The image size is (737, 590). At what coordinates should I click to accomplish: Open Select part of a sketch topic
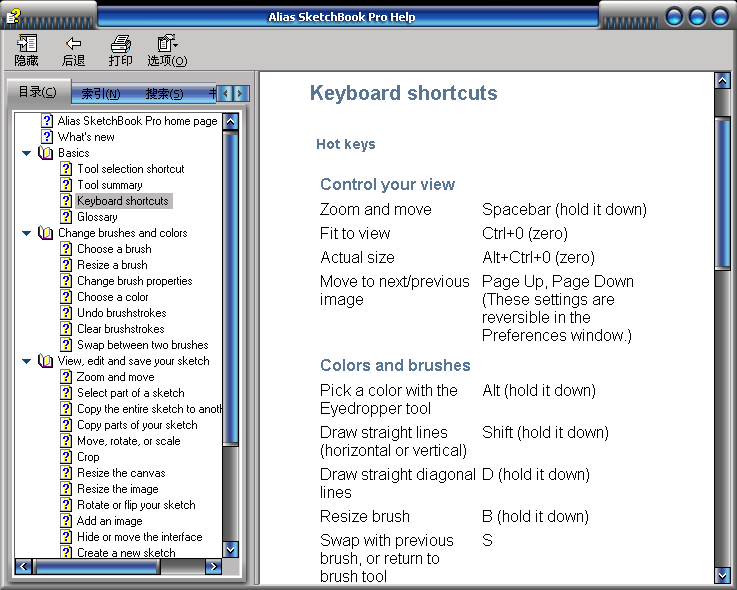click(131, 393)
